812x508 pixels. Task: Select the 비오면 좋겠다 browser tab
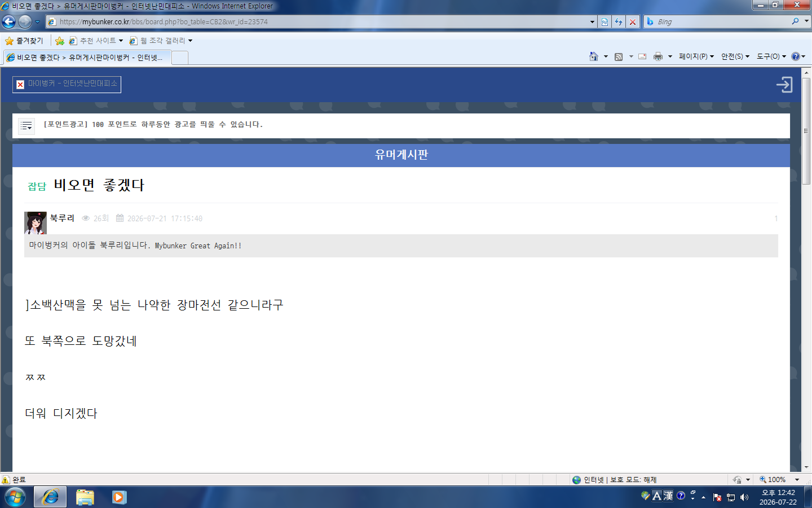click(x=87, y=58)
